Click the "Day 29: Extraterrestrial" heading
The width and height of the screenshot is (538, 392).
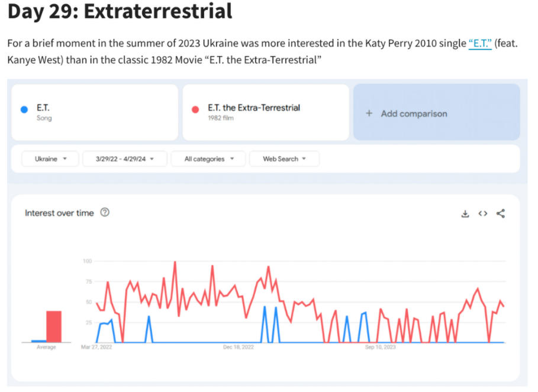pos(120,11)
